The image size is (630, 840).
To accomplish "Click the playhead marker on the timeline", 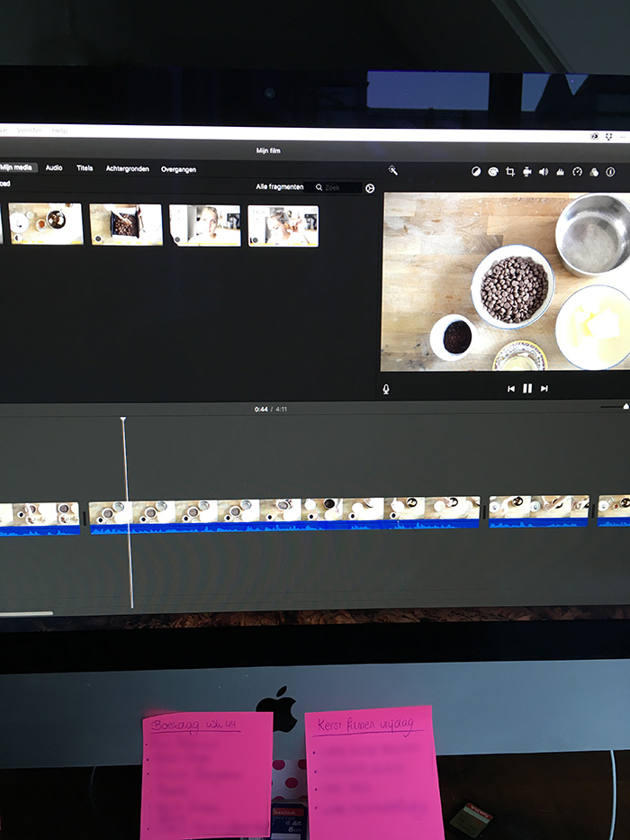I will pos(123,420).
